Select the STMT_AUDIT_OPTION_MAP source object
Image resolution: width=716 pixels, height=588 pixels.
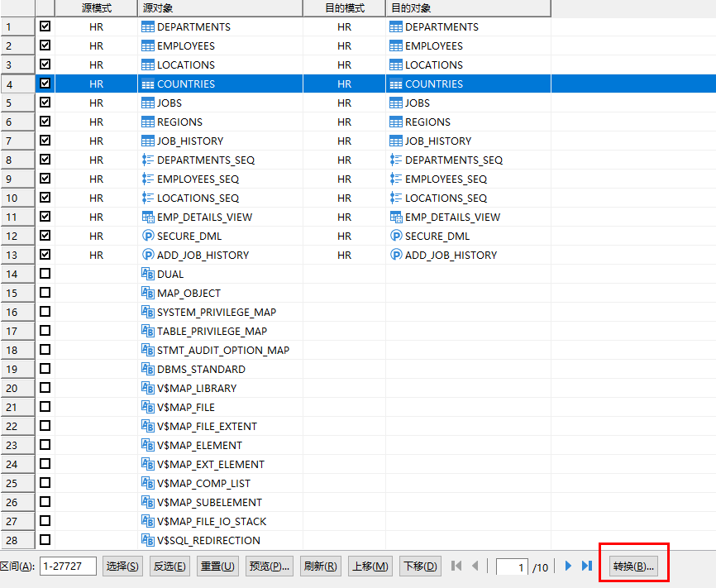click(223, 350)
